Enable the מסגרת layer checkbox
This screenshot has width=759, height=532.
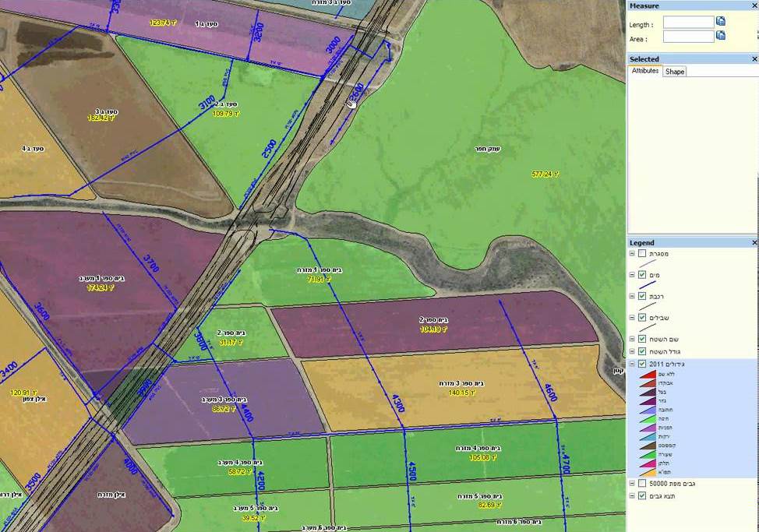point(642,253)
